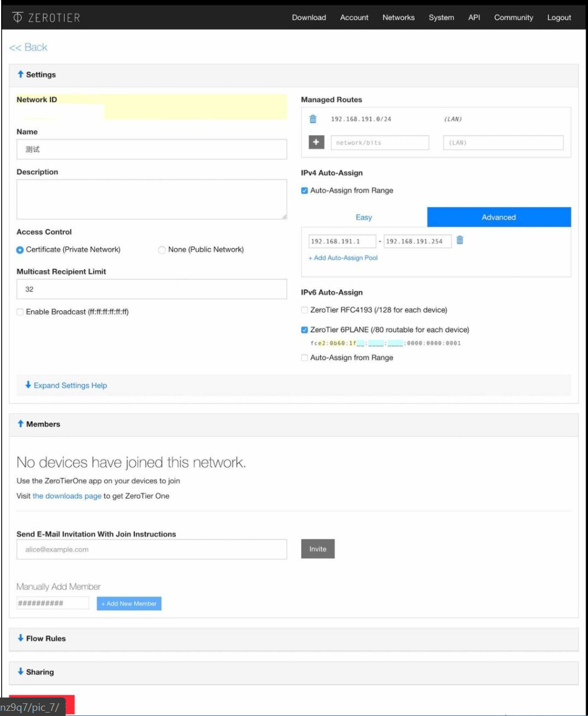Click the plus icon to add route

(316, 142)
